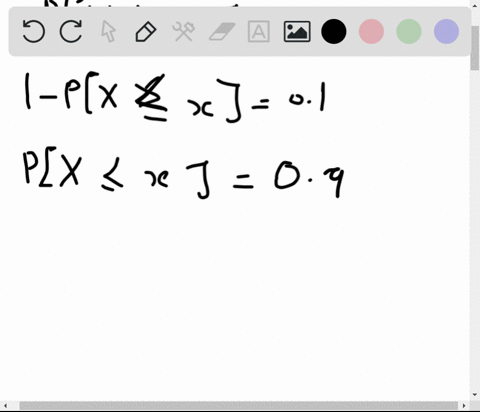
Task: Insert an image with picture icon
Action: coord(297,31)
